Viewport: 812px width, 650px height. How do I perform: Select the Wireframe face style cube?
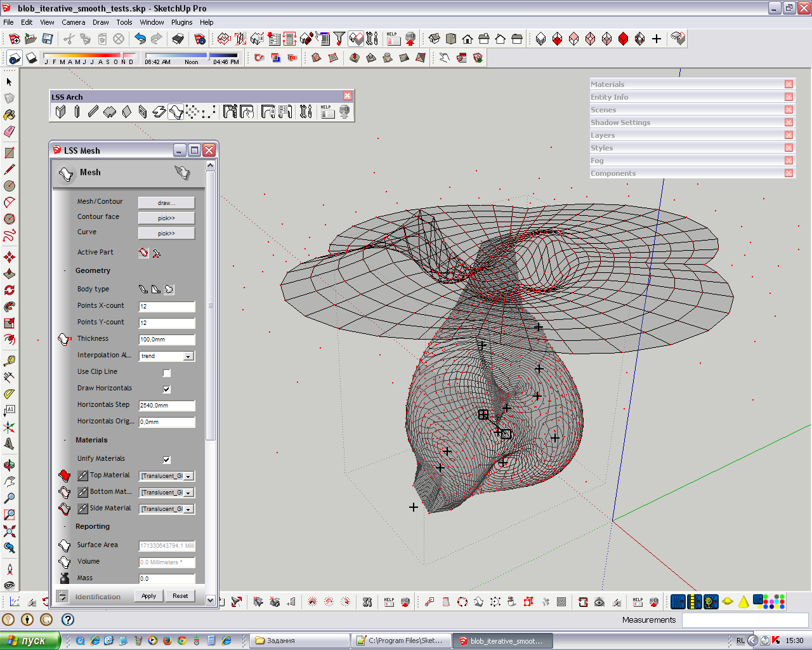click(541, 39)
